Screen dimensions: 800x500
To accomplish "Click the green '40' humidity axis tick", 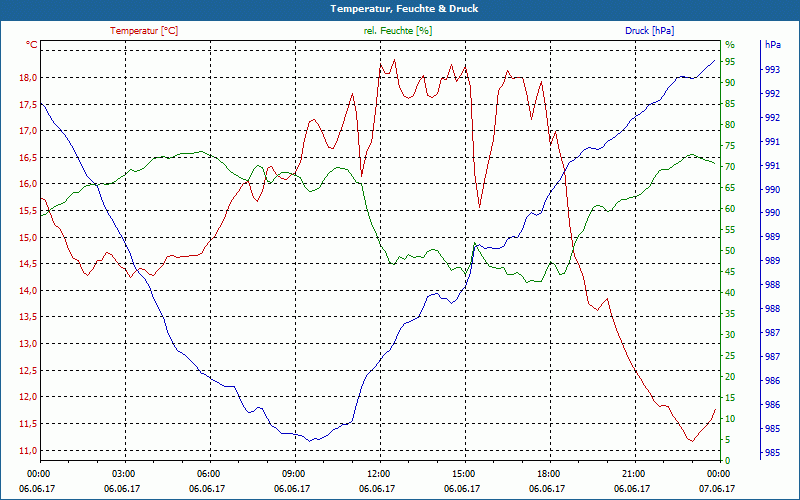I will pyautogui.click(x=730, y=293).
